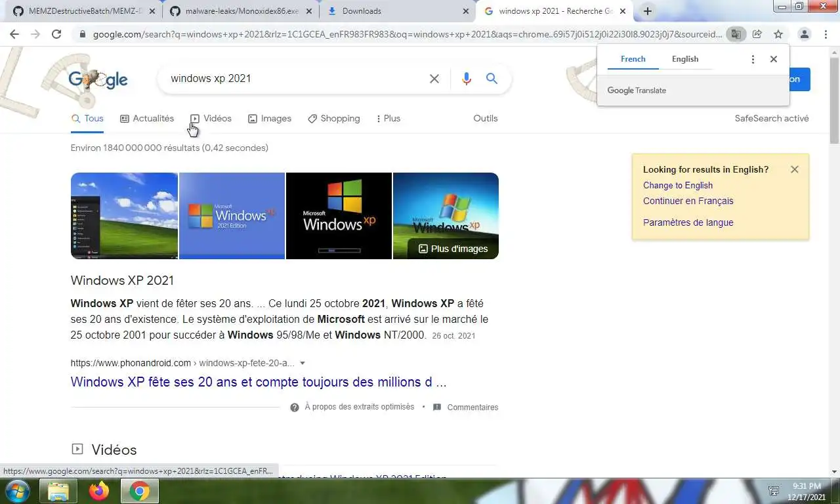Open the phonandroid Windows XP article link
The height and width of the screenshot is (504, 840).
click(259, 382)
